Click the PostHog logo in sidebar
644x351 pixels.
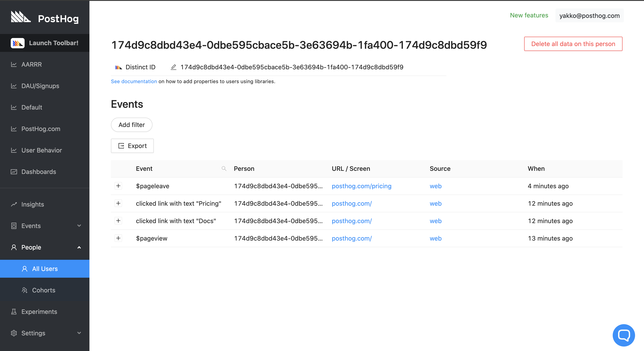tap(21, 17)
